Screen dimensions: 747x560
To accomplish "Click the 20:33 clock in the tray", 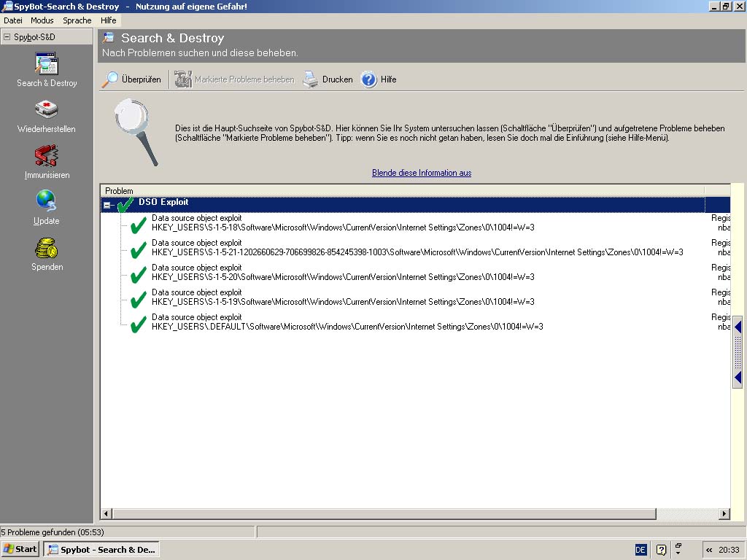I will pyautogui.click(x=729, y=550).
